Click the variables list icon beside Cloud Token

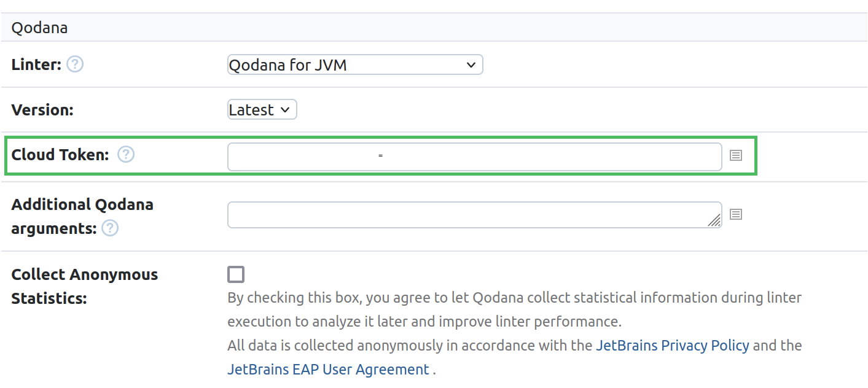(x=735, y=155)
